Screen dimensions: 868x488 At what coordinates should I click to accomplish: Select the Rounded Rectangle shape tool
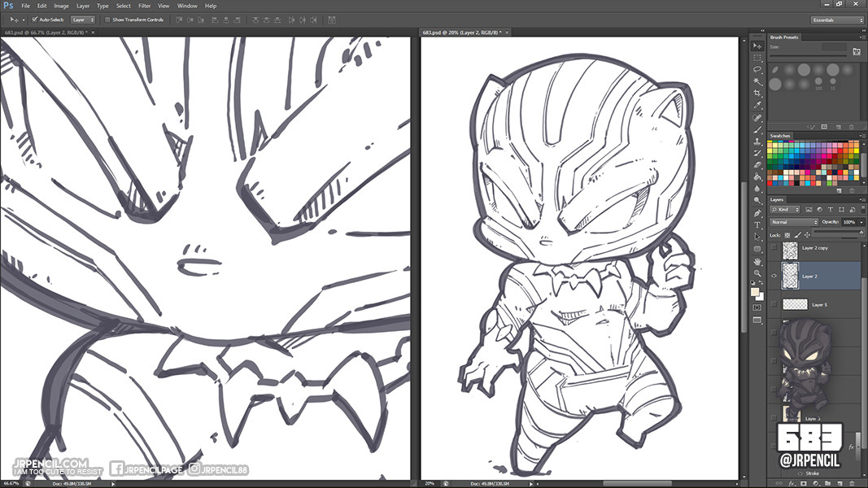757,249
